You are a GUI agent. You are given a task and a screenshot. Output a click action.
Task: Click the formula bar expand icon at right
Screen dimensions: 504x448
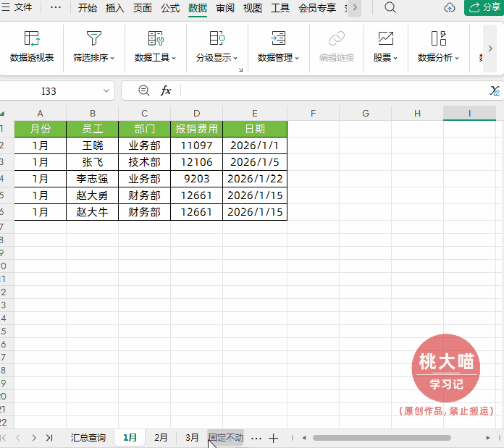tap(495, 91)
